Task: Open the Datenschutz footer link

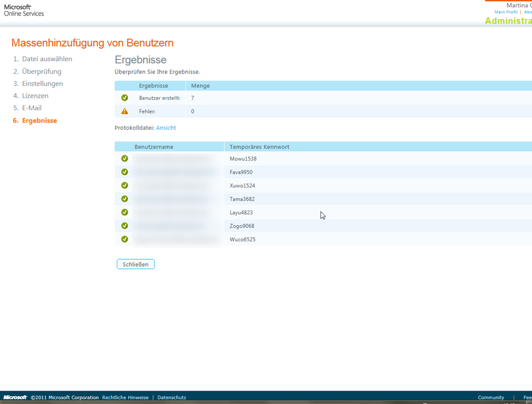Action: (172, 398)
